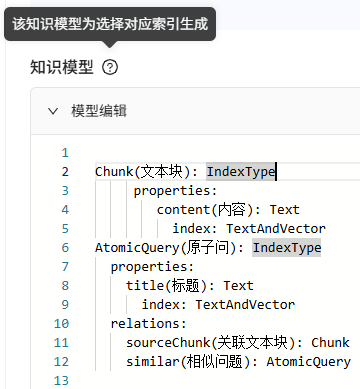Image resolution: width=360 pixels, height=389 pixels.
Task: Click the 模型编辑 header label
Action: 99,111
